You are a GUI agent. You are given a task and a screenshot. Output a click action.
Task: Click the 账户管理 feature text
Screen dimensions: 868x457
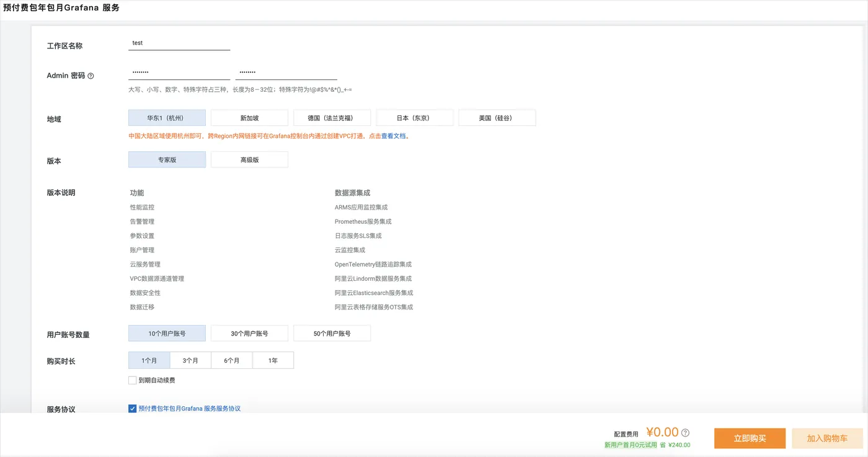pyautogui.click(x=142, y=250)
